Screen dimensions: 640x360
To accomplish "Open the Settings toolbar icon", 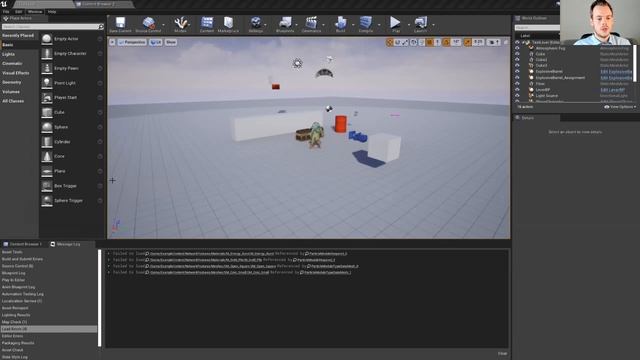I will pyautogui.click(x=256, y=24).
